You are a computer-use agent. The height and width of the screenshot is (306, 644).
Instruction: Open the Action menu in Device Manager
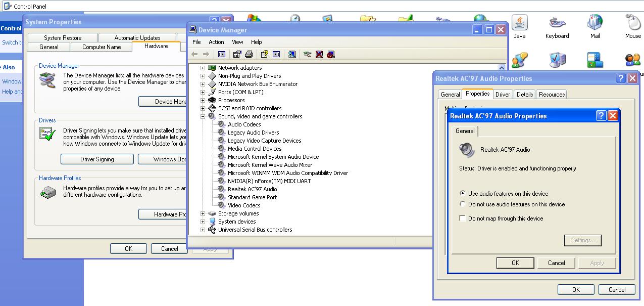(216, 42)
